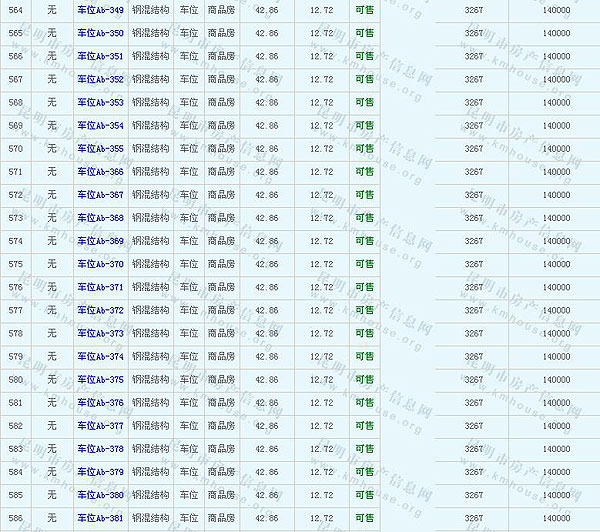This screenshot has height=532, width=600.
Task: Click 可售 status in row 567
Action: 365,79
